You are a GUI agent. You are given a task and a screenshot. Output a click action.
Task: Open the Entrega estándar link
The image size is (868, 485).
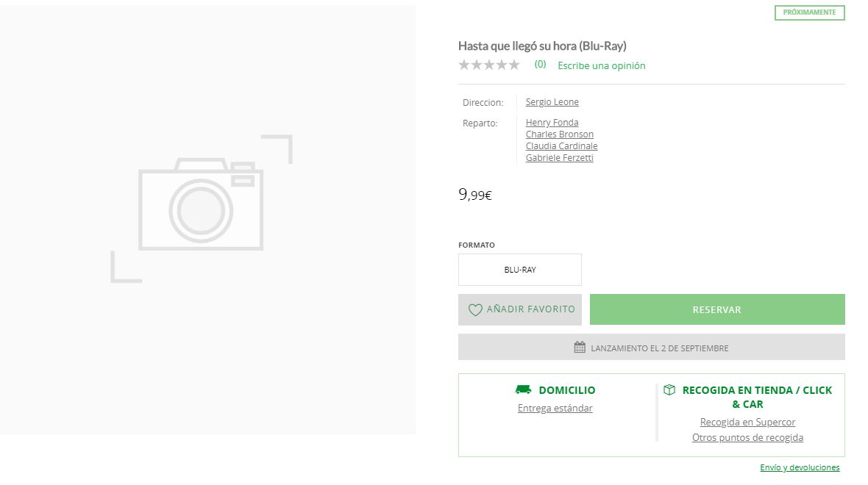coord(555,408)
